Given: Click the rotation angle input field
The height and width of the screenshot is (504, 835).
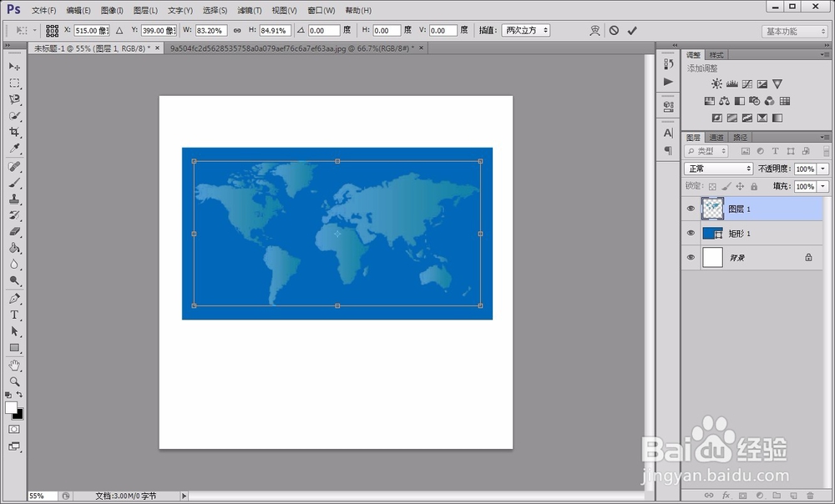Looking at the screenshot, I should pyautogui.click(x=324, y=31).
